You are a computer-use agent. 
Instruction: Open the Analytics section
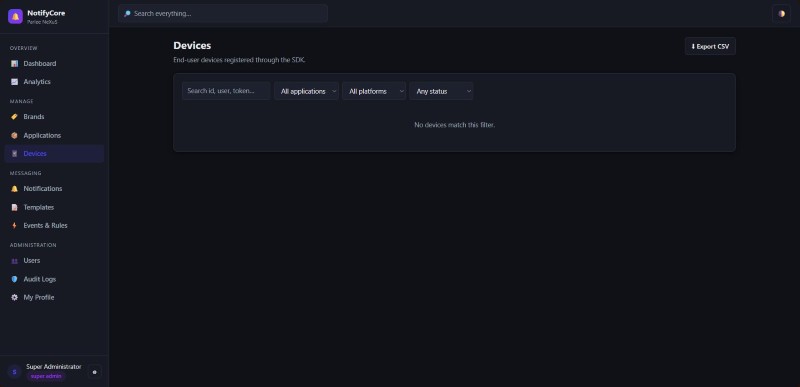click(x=54, y=82)
